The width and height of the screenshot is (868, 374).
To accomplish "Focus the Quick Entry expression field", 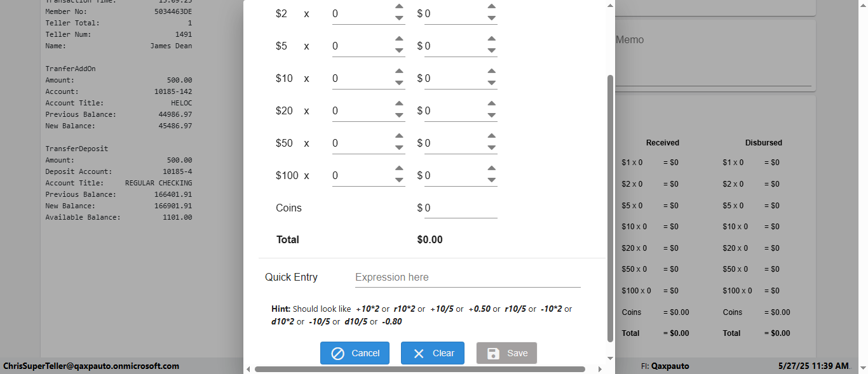I will (x=467, y=277).
